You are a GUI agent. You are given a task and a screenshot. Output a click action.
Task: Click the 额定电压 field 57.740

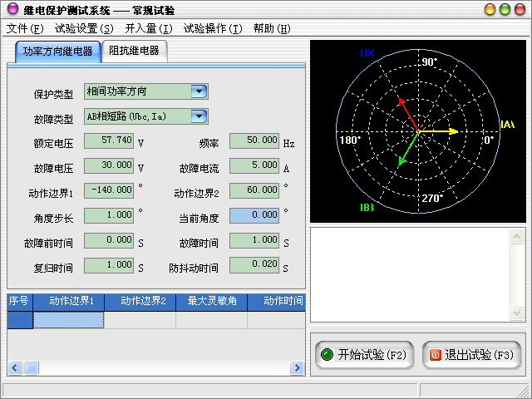pos(109,140)
